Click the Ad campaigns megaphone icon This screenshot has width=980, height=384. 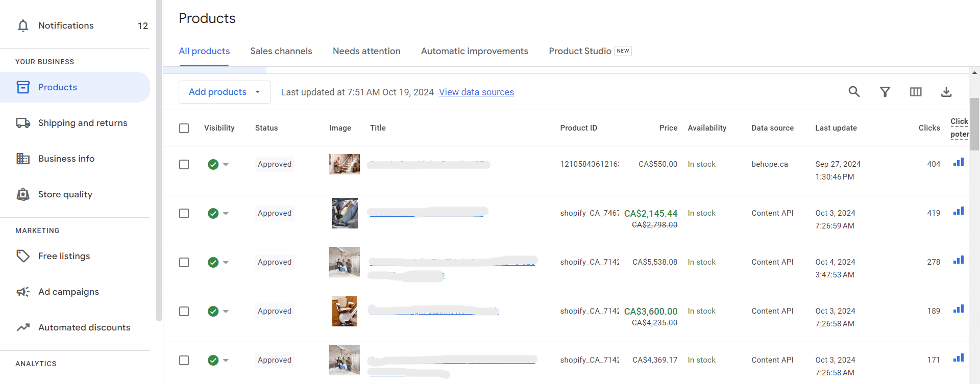click(23, 292)
